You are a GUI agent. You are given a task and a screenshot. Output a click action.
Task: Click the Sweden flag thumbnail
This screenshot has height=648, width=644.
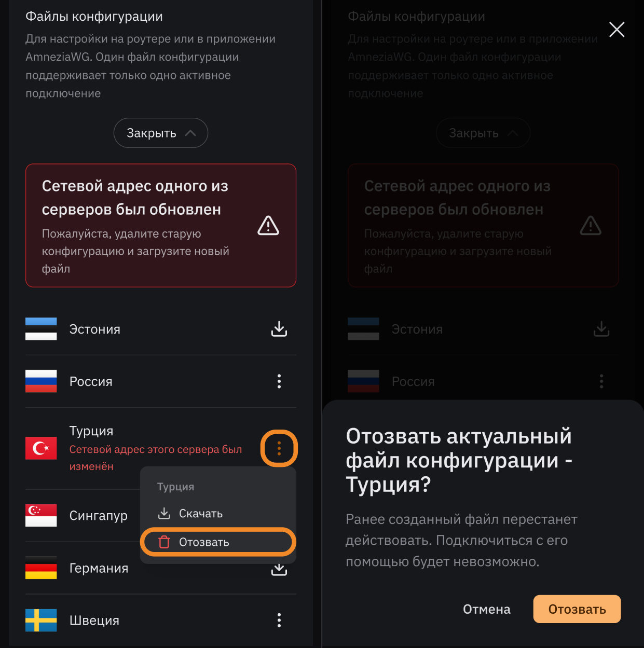pos(41,620)
